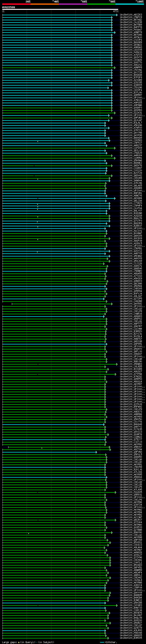Viewport: 146px width, 644px height.
Task: Click the label UniRef100_C0S220
Action: tap(131, 170)
